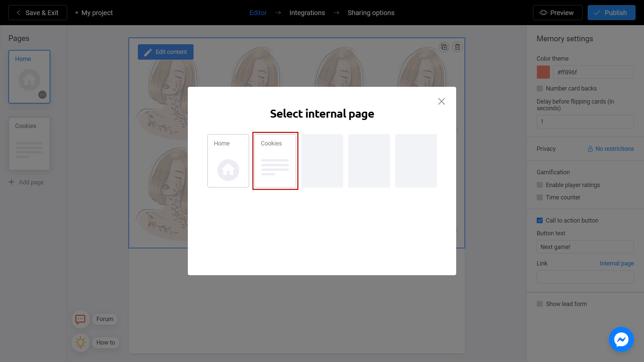
Task: Switch to Integrations tab
Action: coord(307,12)
